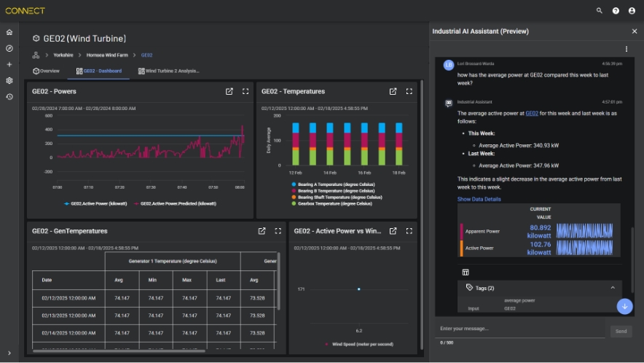Open the compass Explore icon in sidebar

point(9,49)
